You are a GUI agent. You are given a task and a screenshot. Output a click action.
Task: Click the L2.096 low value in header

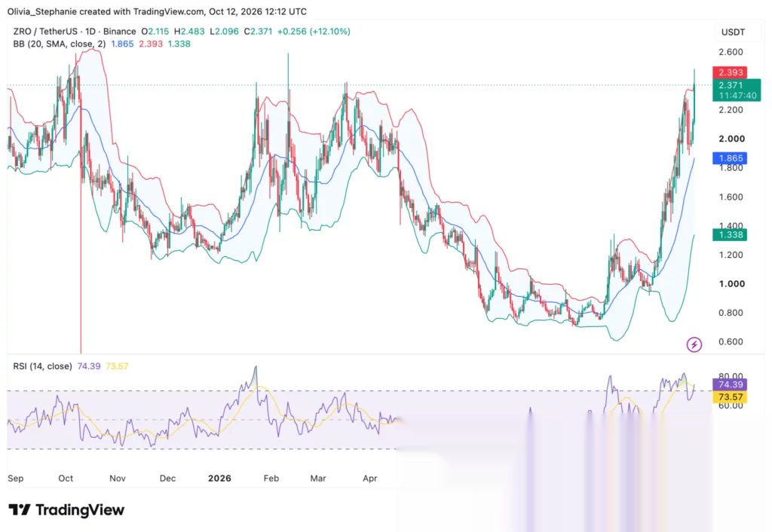coord(224,32)
